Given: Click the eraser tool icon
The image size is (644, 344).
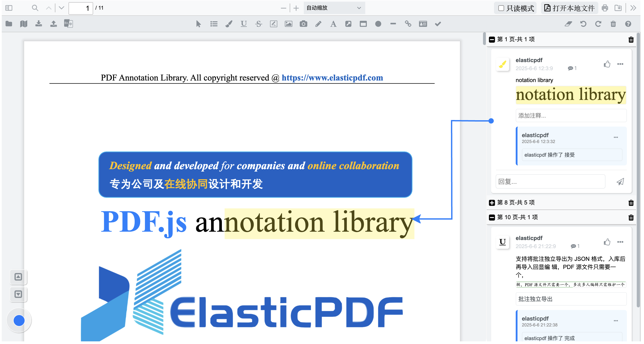Looking at the screenshot, I should (568, 24).
